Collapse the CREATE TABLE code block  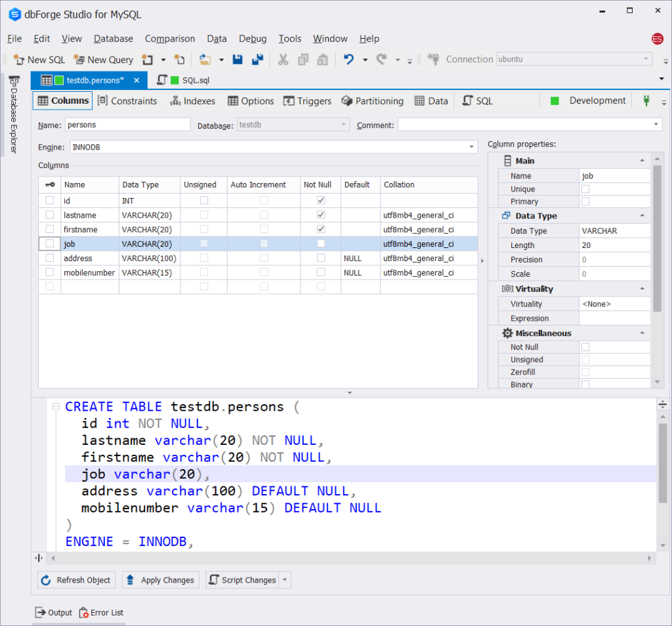pos(56,406)
